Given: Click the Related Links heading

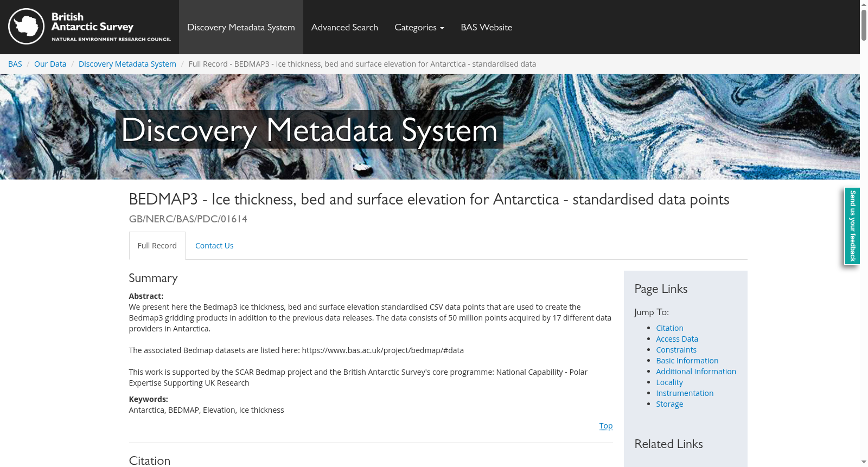Looking at the screenshot, I should point(668,444).
